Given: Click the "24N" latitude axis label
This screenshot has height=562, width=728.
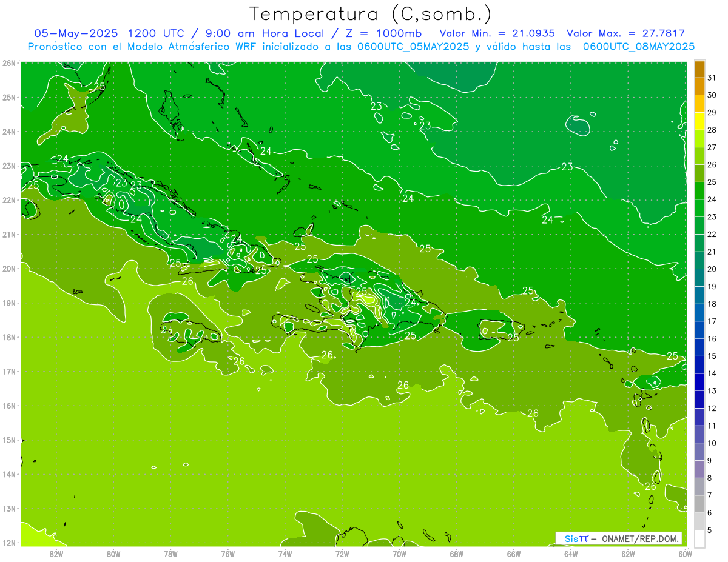Looking at the screenshot, I should point(8,132).
